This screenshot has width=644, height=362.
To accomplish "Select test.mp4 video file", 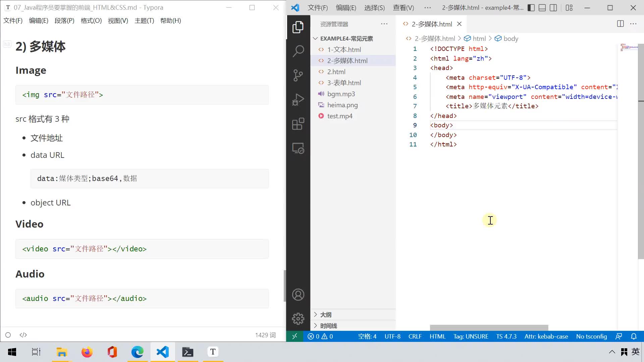I will point(353,116).
